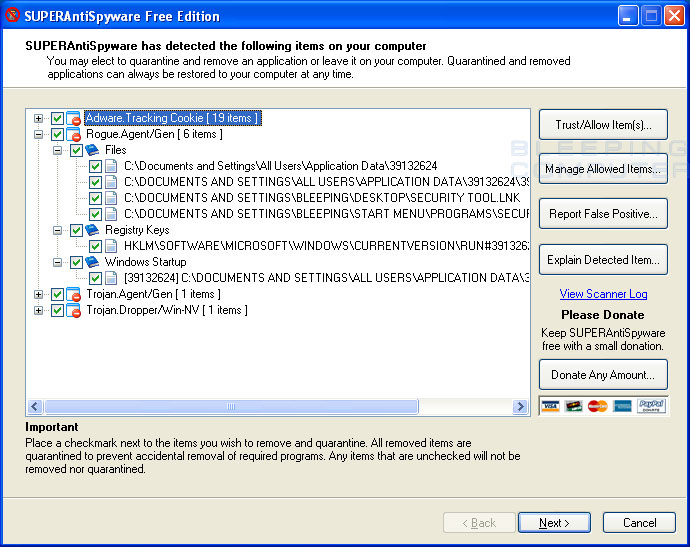Click the Adware.Tracking Cookie threat icon
This screenshot has width=690, height=547.
click(73, 118)
